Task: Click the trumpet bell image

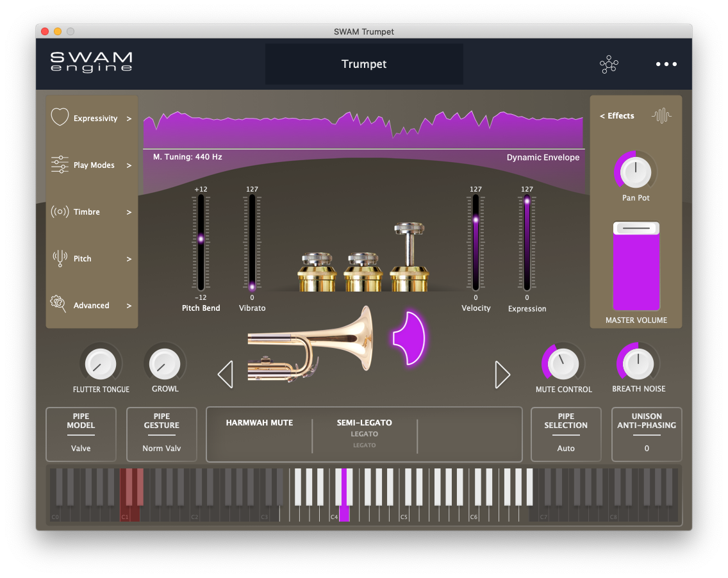Action: (x=310, y=343)
